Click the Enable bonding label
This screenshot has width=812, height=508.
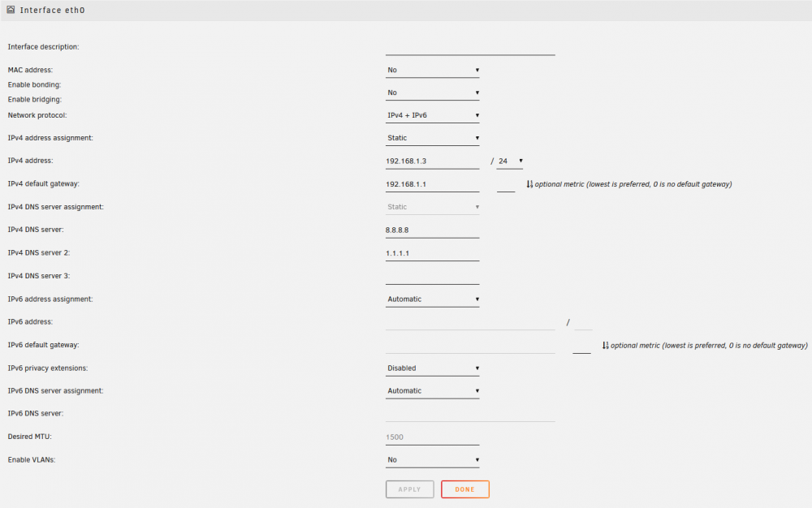(34, 85)
